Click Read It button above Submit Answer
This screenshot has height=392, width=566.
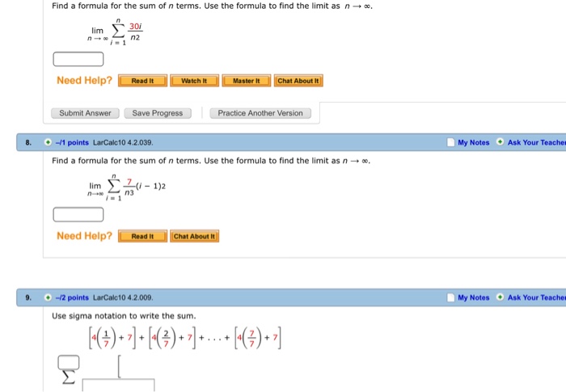pyautogui.click(x=142, y=81)
